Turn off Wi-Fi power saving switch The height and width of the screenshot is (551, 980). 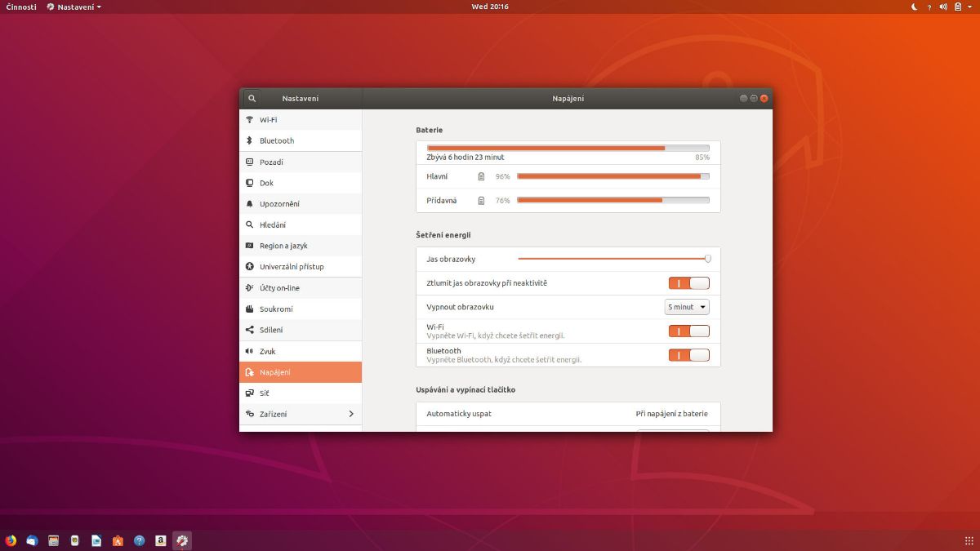pos(688,331)
